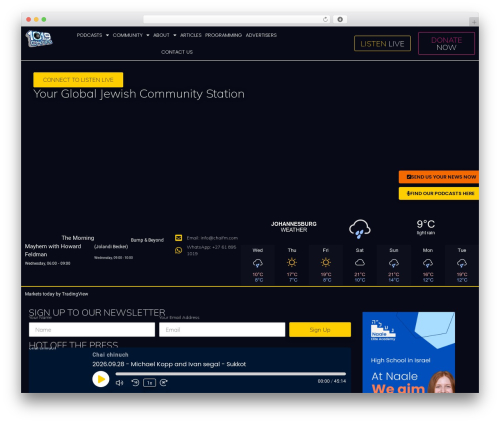Click the WhatsApp icon

pos(178,250)
